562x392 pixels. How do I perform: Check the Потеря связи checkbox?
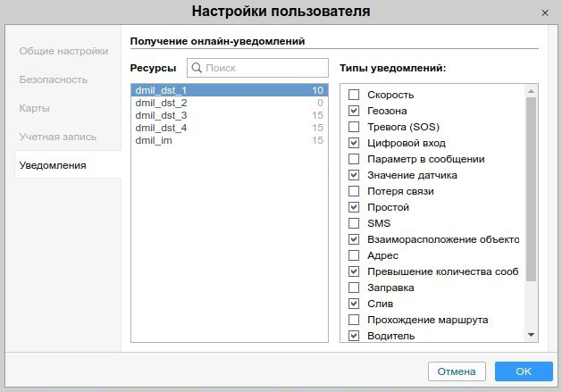354,191
